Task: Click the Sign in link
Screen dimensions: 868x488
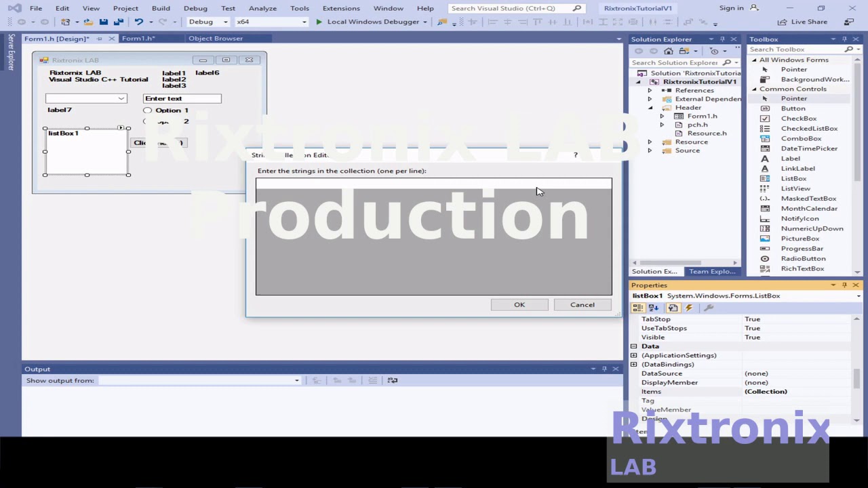Action: (x=731, y=8)
